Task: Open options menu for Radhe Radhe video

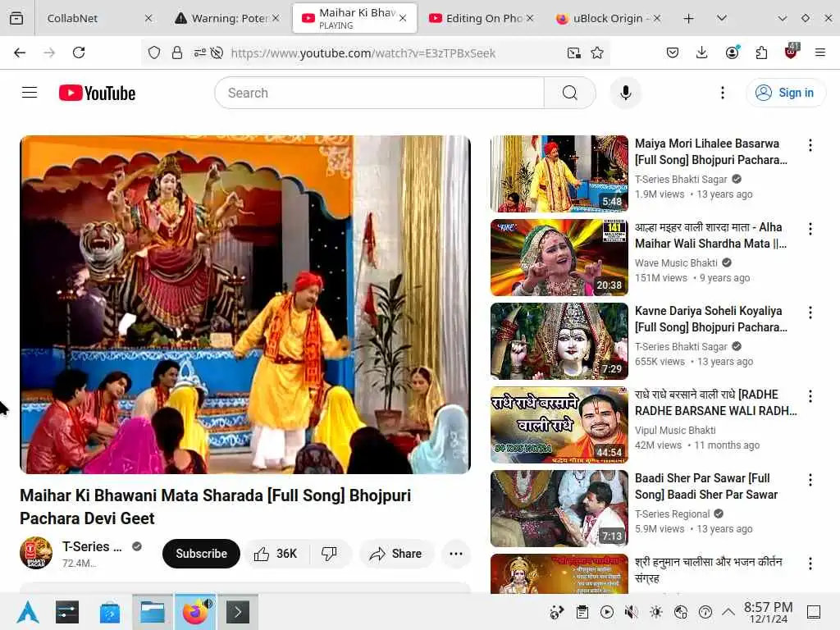Action: click(x=810, y=396)
